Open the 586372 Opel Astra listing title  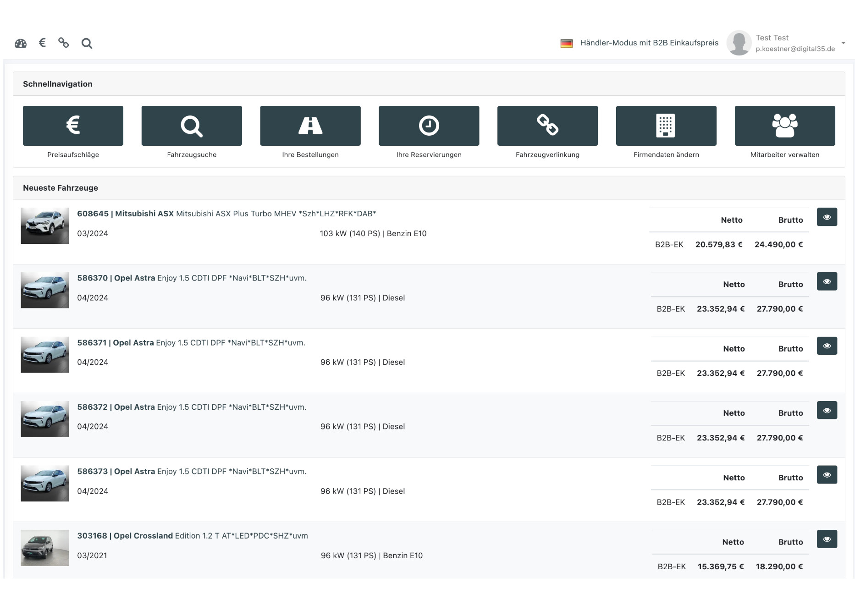[x=192, y=407]
